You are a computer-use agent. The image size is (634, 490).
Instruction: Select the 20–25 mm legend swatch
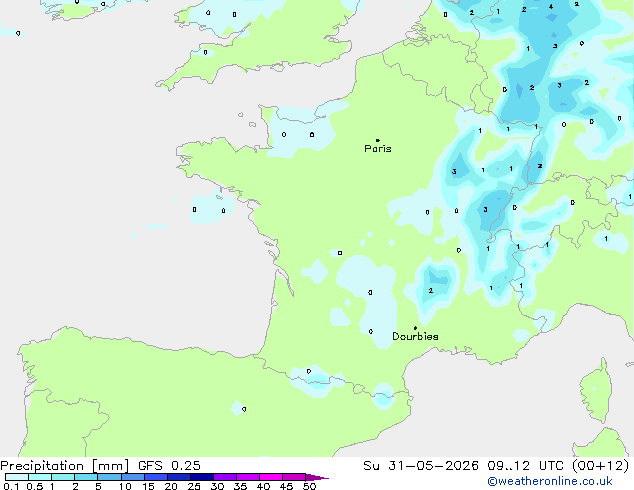(x=179, y=477)
